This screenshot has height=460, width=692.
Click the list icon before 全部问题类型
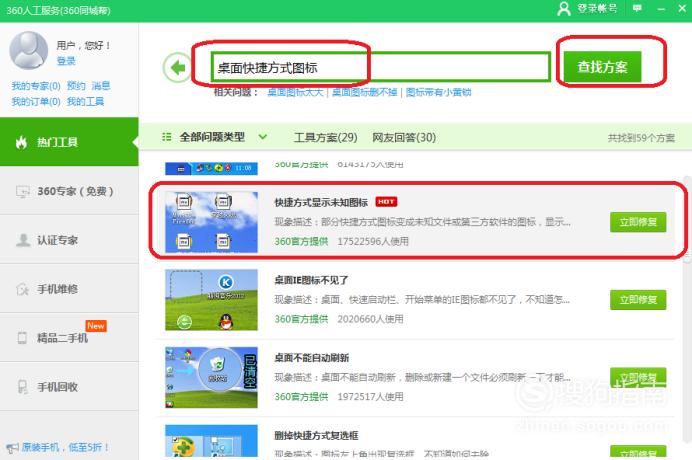point(166,137)
